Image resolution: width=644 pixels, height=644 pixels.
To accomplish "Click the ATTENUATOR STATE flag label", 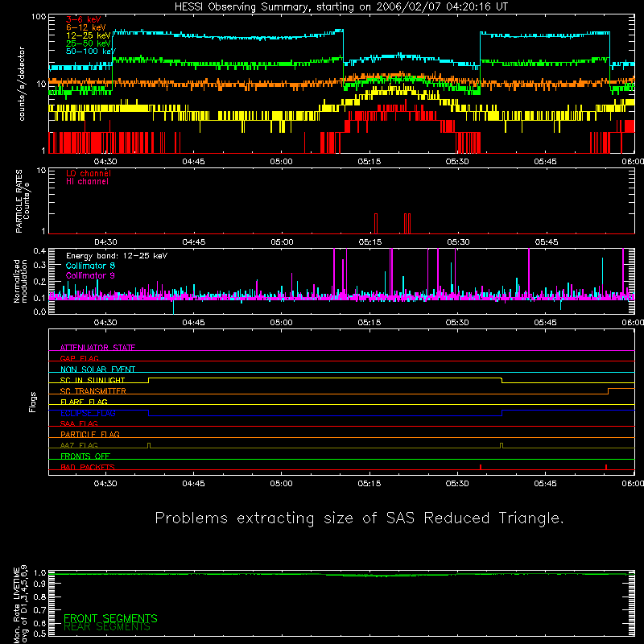I will tap(97, 348).
